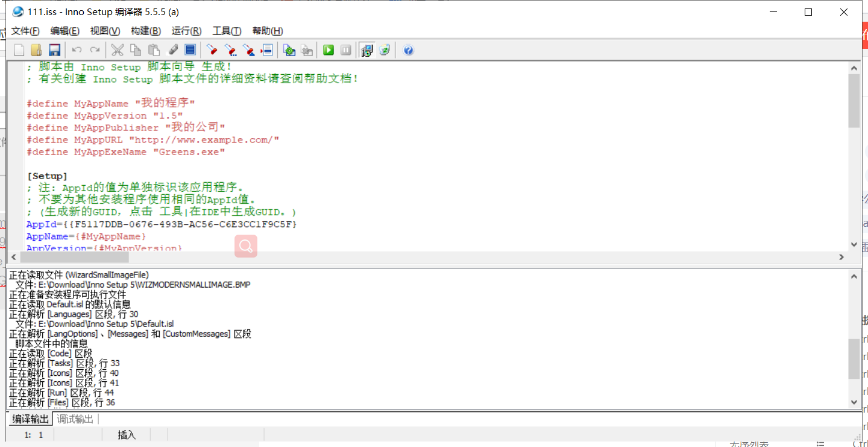This screenshot has height=447, width=868.
Task: Click output line [Icons] 区段, 行 40
Action: [64, 373]
